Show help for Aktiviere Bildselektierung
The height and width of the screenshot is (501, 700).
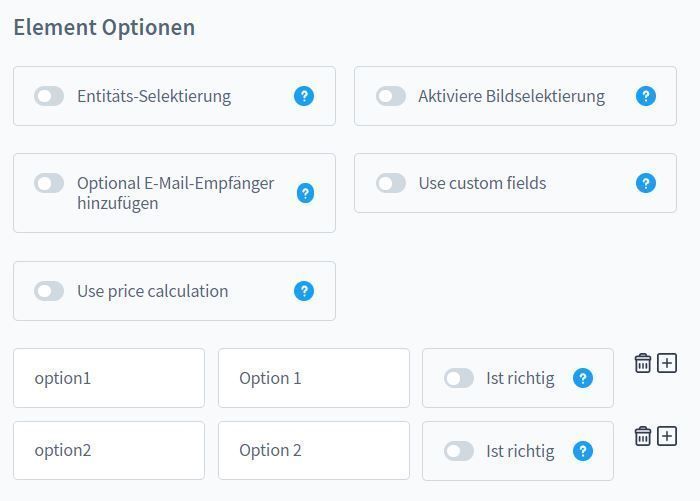point(646,96)
